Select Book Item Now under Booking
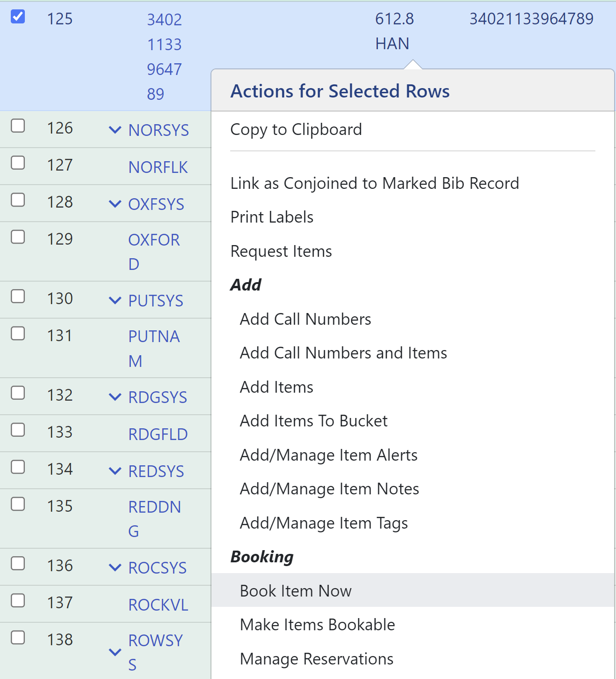The height and width of the screenshot is (679, 616). coord(295,591)
